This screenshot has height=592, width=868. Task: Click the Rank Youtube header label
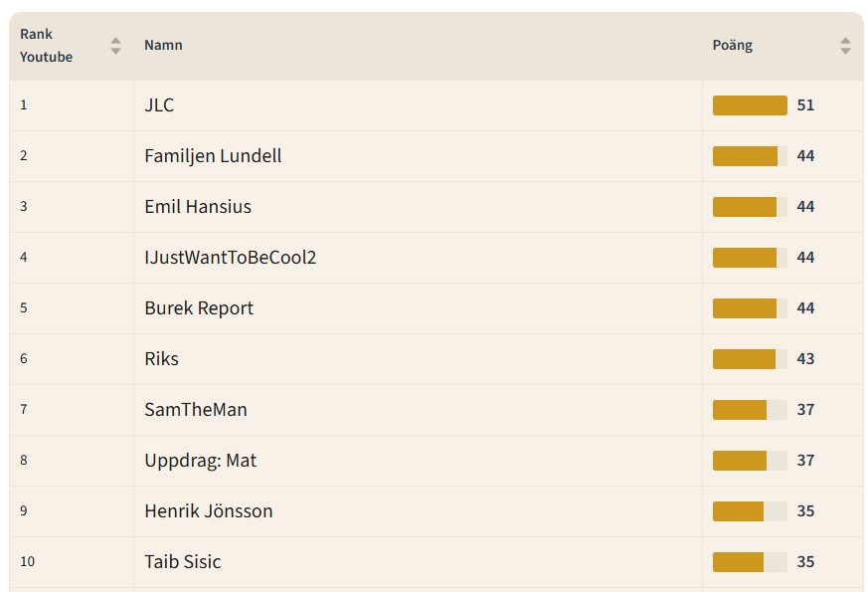46,46
